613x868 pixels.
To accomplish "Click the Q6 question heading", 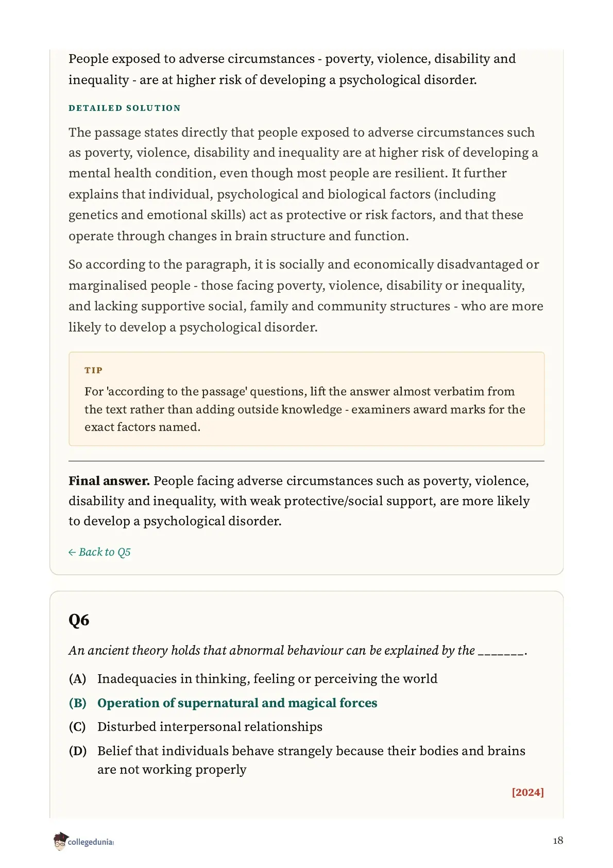I will [79, 620].
